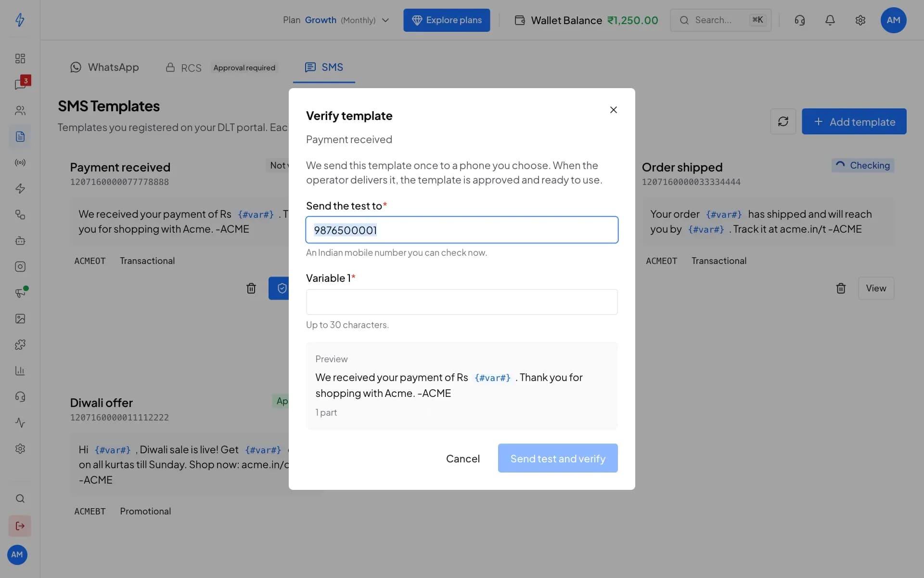
Task: Click the Checking status badge
Action: [862, 165]
